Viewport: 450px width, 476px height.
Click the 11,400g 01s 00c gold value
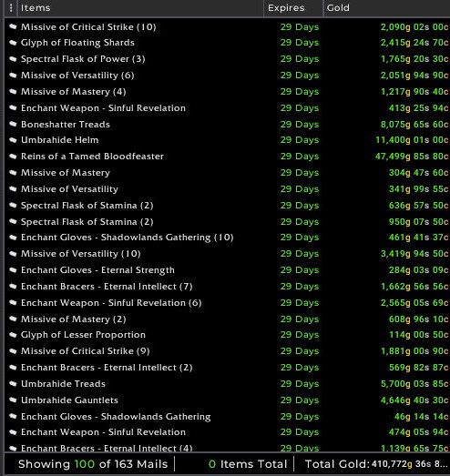(412, 140)
